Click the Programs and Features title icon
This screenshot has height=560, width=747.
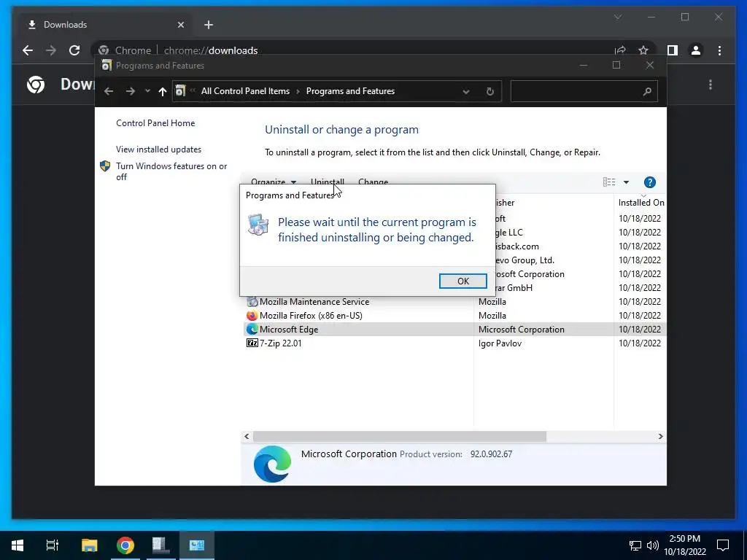pos(107,65)
